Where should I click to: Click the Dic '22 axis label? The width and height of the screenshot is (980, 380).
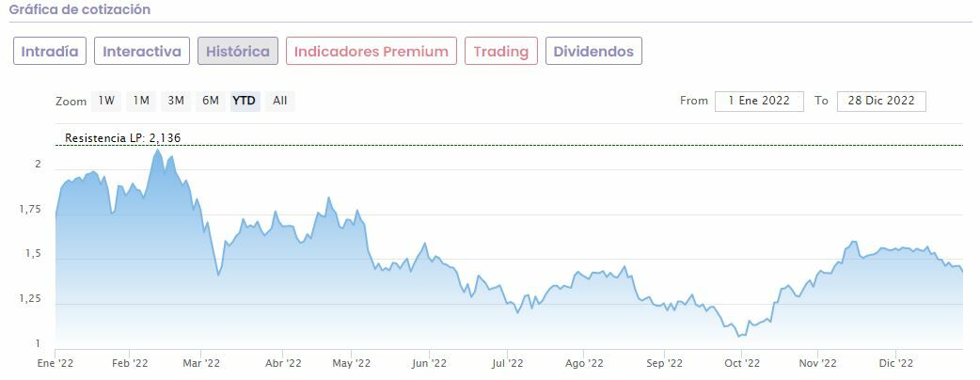896,363
